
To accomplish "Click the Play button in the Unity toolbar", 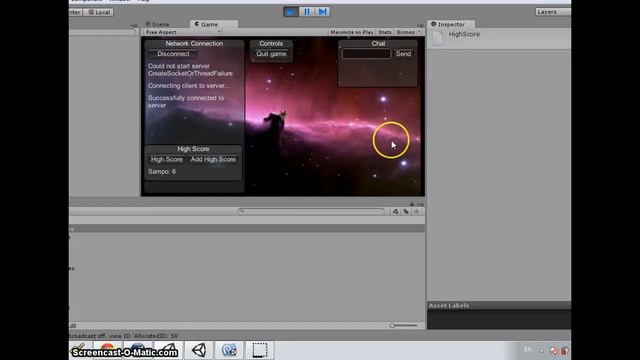I will click(291, 12).
